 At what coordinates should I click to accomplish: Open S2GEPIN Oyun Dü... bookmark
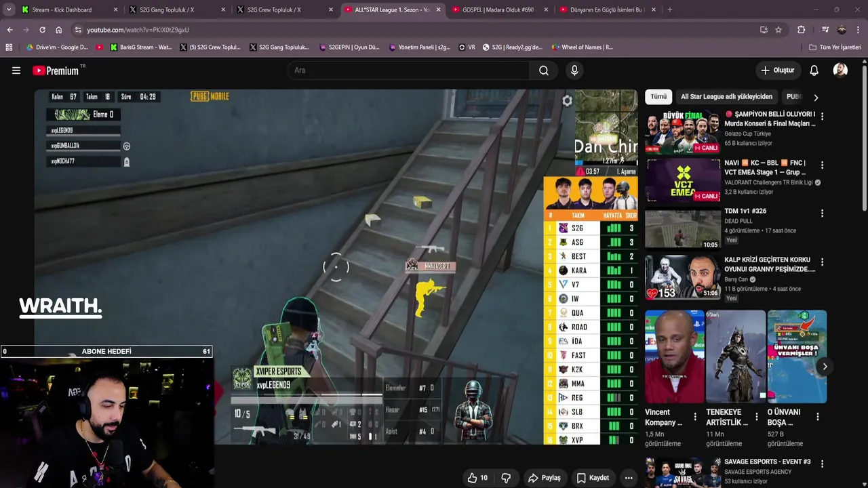(x=349, y=47)
